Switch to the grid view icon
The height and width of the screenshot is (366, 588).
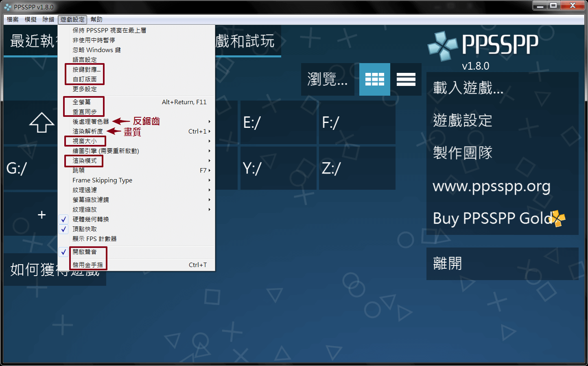(x=375, y=79)
